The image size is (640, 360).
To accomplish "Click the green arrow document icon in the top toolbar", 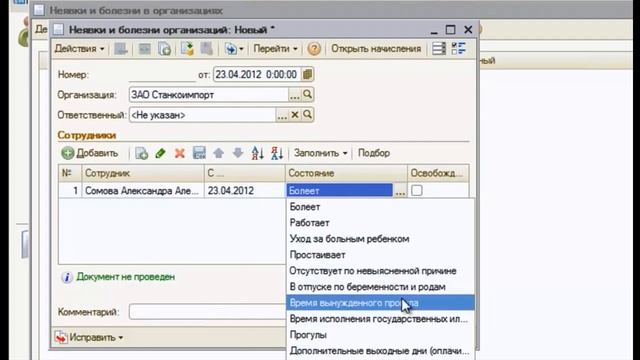I will pos(187,49).
